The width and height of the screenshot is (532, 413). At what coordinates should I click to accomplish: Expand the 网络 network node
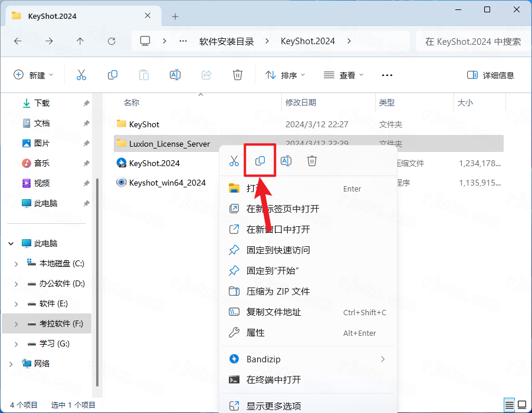11,364
